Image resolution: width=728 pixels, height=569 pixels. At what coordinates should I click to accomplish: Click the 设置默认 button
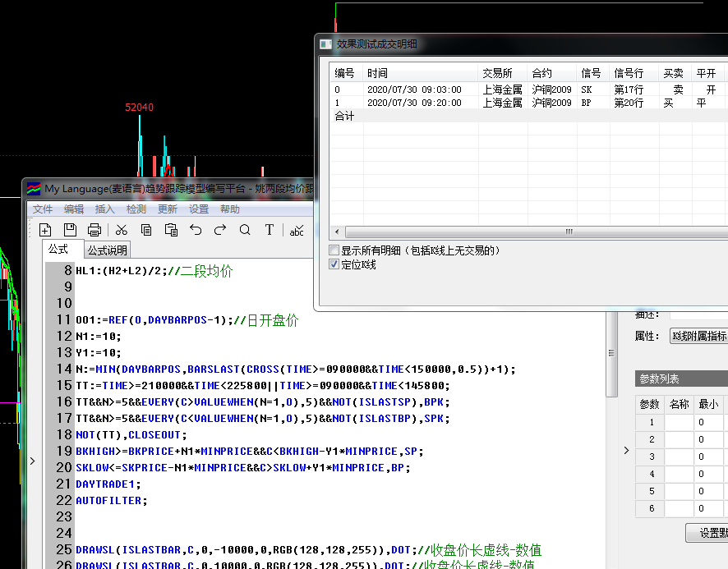[707, 533]
